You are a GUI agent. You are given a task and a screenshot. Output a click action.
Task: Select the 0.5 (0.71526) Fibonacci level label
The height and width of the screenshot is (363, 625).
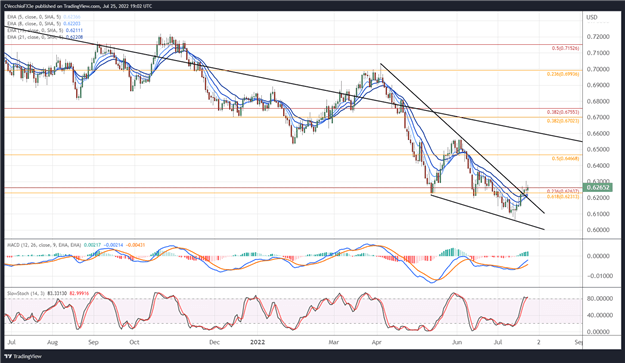[x=566, y=48]
